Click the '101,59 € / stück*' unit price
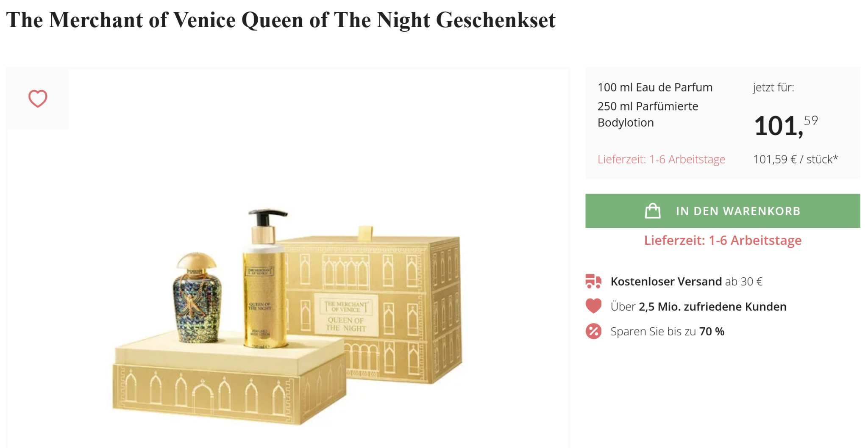The image size is (868, 448). pyautogui.click(x=795, y=159)
